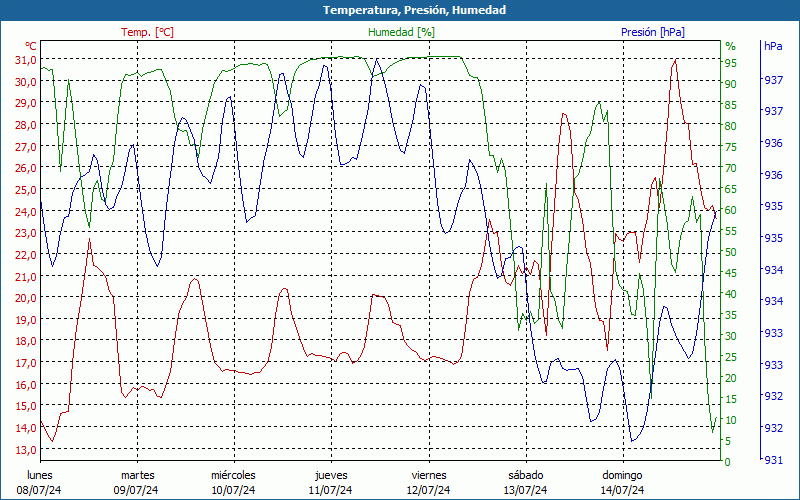Click green "85" on the humidity axis
800x500 pixels.
click(731, 105)
